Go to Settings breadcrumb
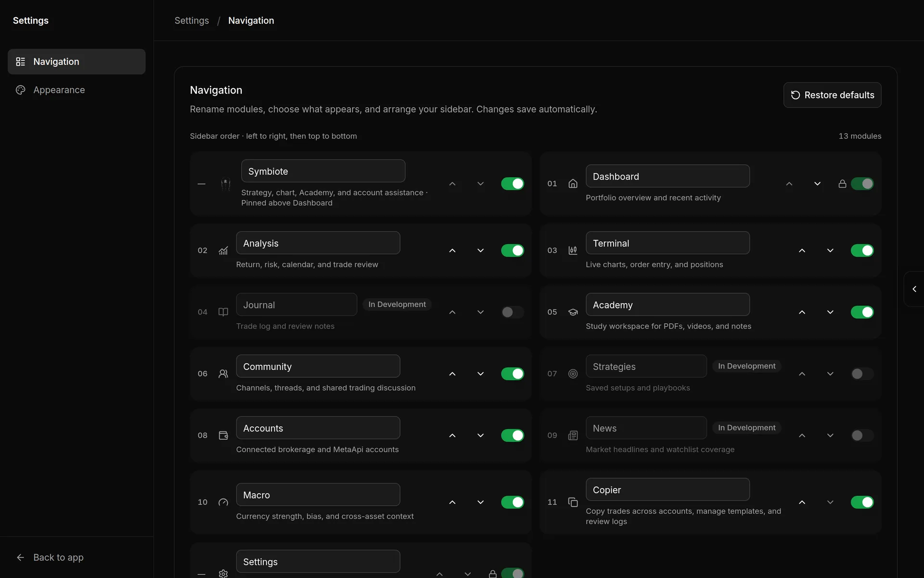Screen dimensions: 924x578 (x=192, y=21)
